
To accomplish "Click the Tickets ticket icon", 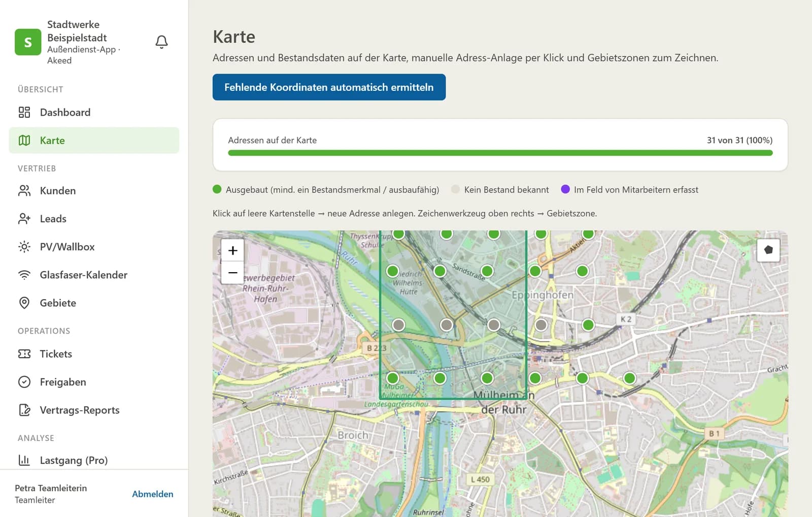I will coord(24,354).
